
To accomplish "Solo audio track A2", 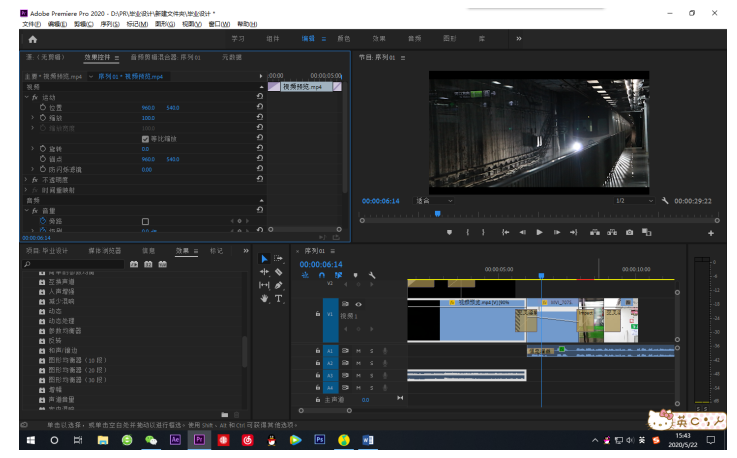I will [x=371, y=363].
